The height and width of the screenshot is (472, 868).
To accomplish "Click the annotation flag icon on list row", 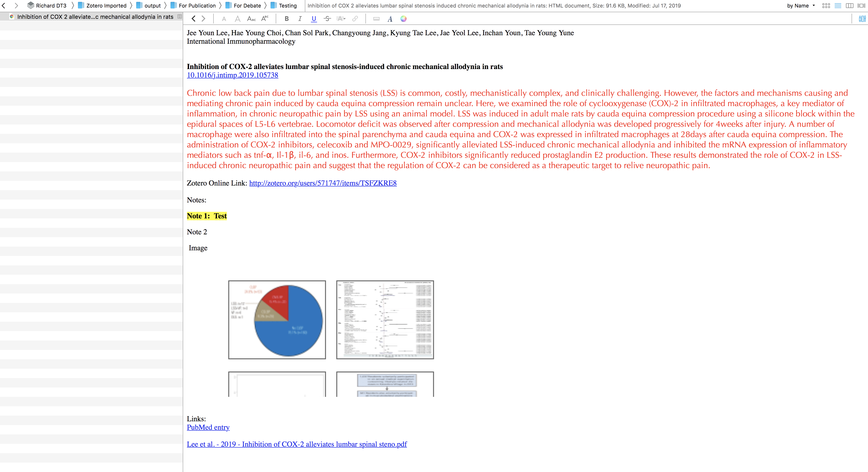I will click(180, 16).
